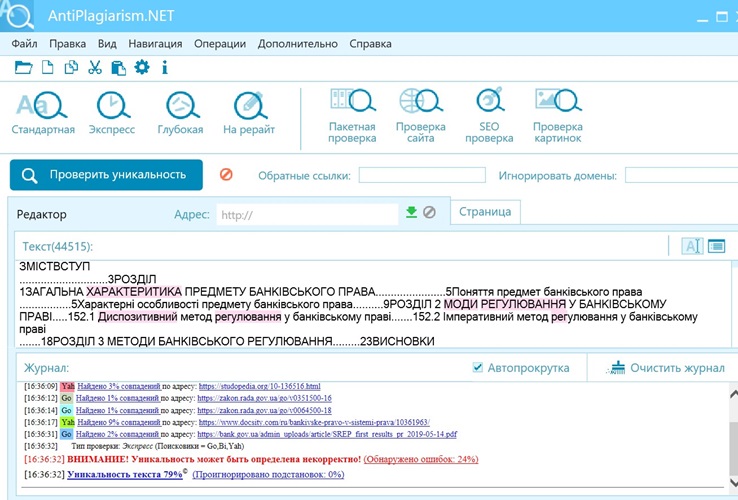
Task: Switch to the list view icon in text panel
Action: [x=716, y=246]
